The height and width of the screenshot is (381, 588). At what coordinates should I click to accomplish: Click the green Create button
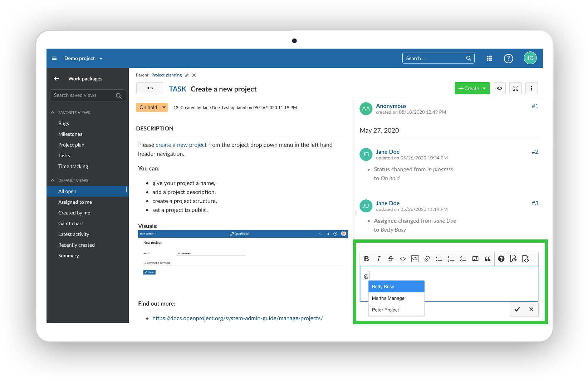[x=472, y=88]
